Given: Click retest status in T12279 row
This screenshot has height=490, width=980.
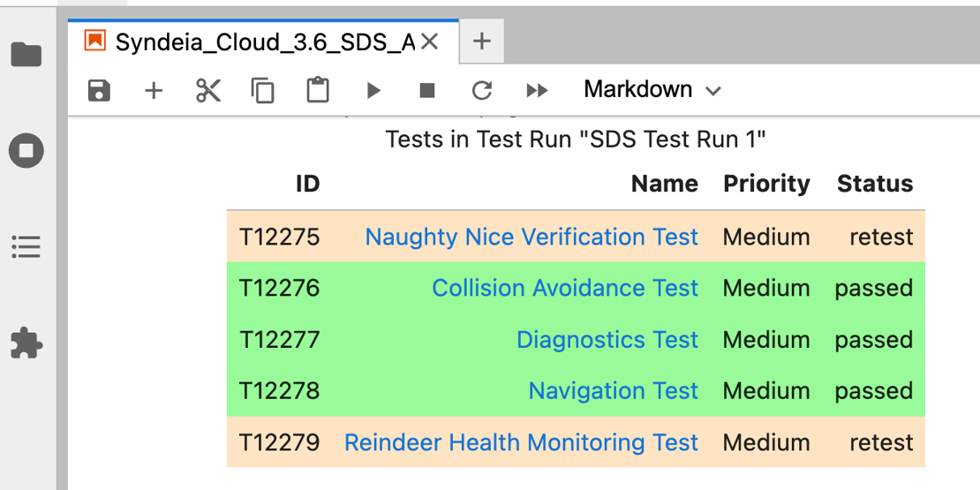Looking at the screenshot, I should click(x=881, y=442).
